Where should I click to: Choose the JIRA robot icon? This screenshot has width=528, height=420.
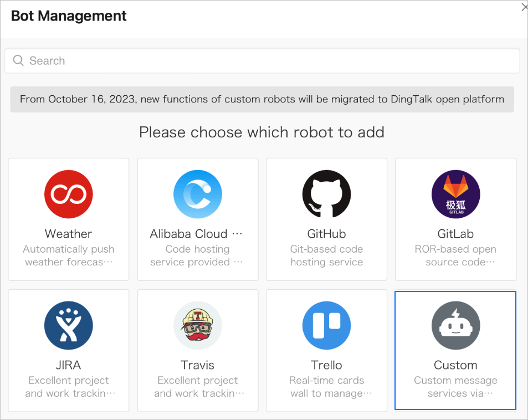click(x=68, y=325)
